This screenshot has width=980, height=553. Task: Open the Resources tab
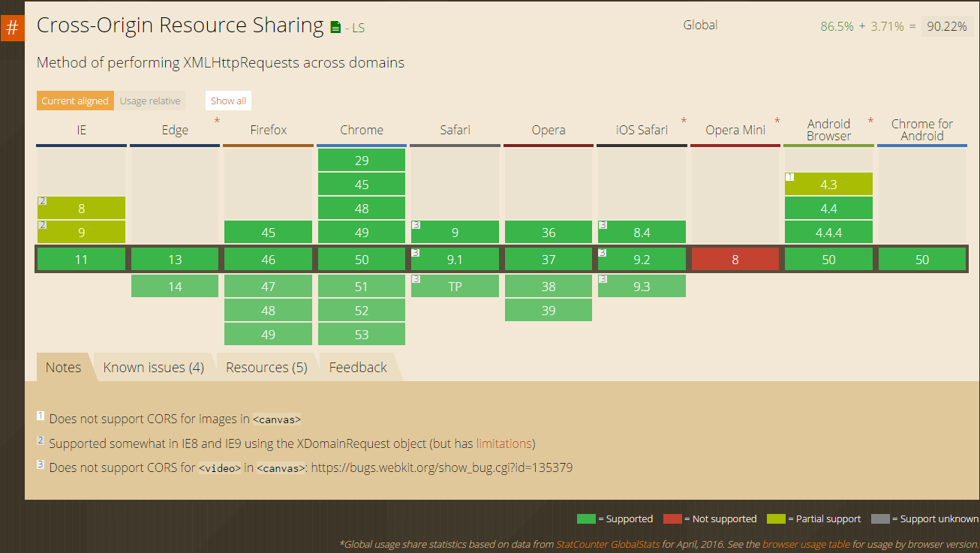click(x=266, y=367)
